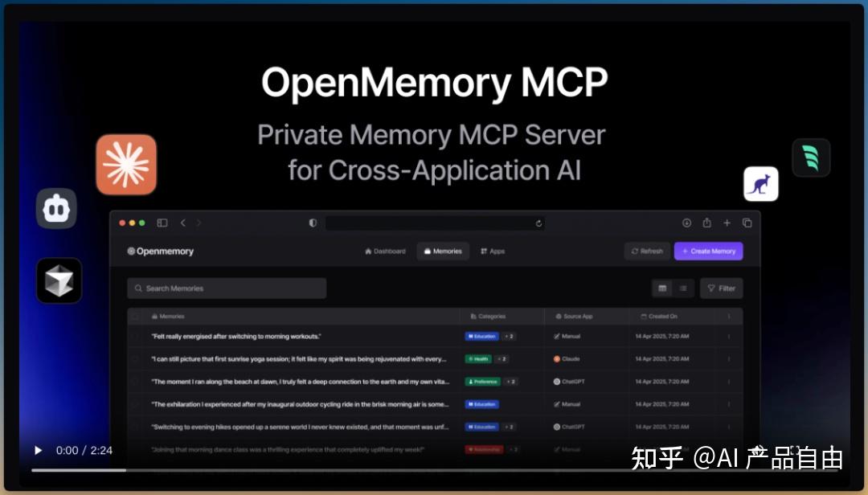
Task: Open the browser downloads icon
Action: coord(686,223)
